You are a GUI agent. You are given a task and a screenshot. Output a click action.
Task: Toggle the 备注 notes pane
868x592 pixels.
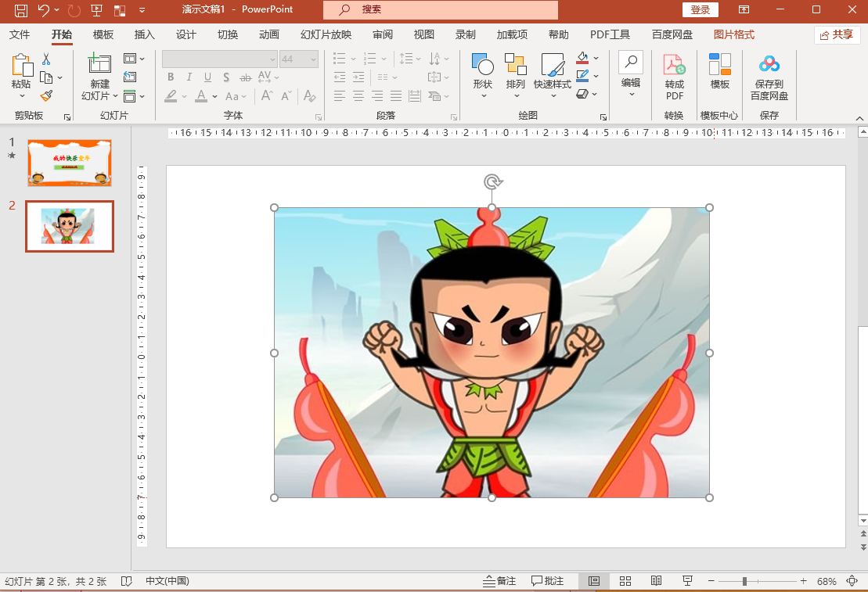tap(499, 581)
